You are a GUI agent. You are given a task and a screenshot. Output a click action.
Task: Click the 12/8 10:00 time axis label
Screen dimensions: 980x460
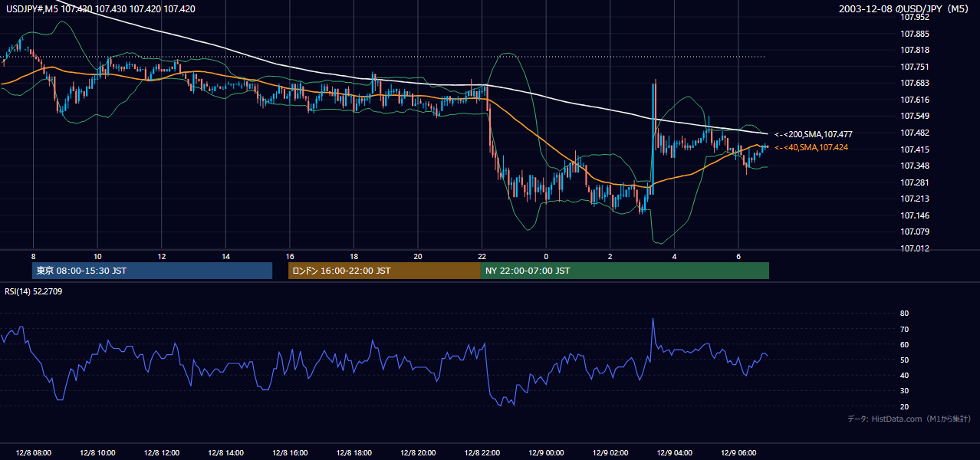(97, 453)
